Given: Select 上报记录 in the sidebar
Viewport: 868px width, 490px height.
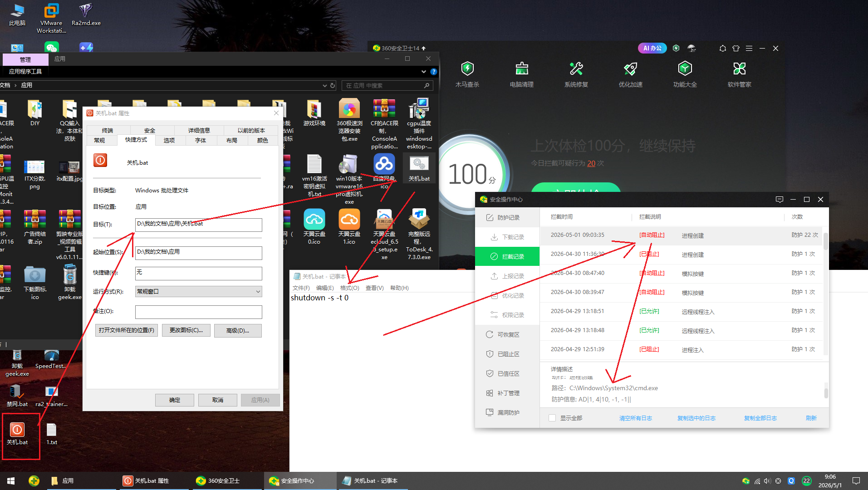Looking at the screenshot, I should [x=507, y=276].
